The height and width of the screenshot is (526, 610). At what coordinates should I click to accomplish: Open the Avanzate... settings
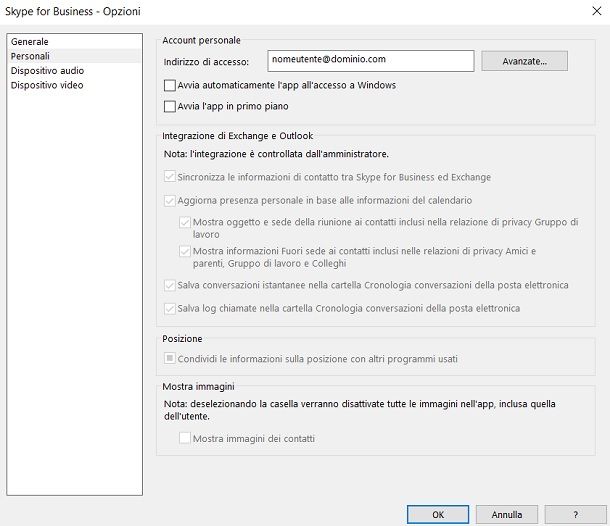pyautogui.click(x=524, y=61)
